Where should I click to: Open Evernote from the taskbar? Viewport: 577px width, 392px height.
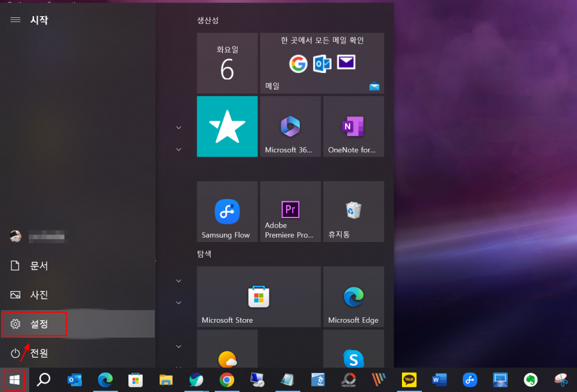tap(530, 379)
